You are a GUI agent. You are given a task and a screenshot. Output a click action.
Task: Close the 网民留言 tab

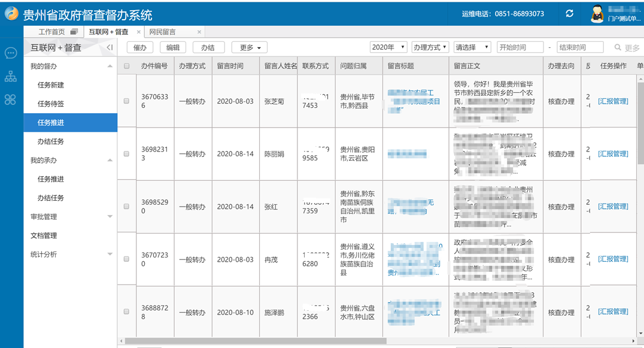199,32
